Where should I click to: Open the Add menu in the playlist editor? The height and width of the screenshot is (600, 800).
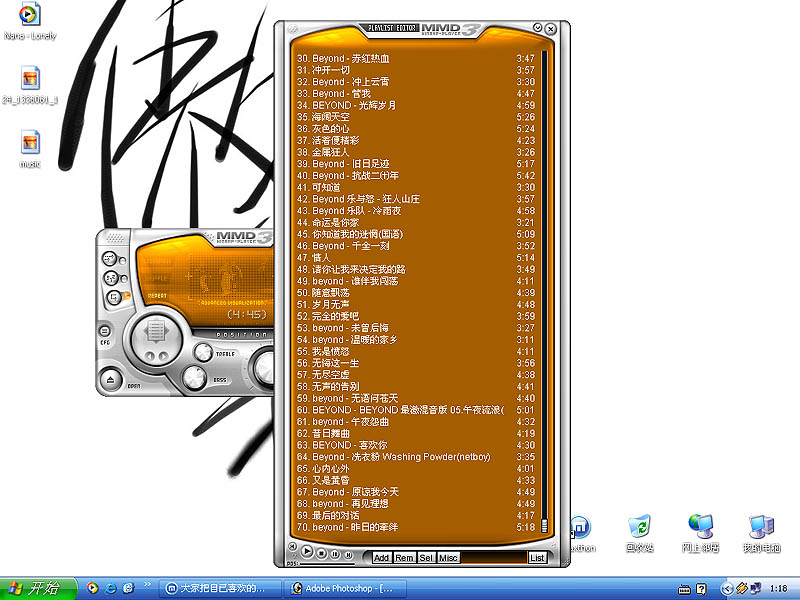[381, 558]
